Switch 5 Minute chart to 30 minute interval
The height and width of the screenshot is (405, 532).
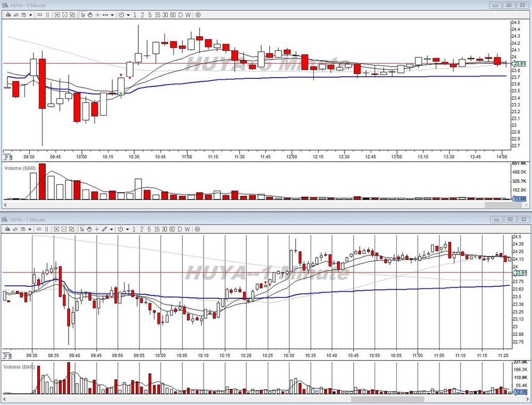165,15
